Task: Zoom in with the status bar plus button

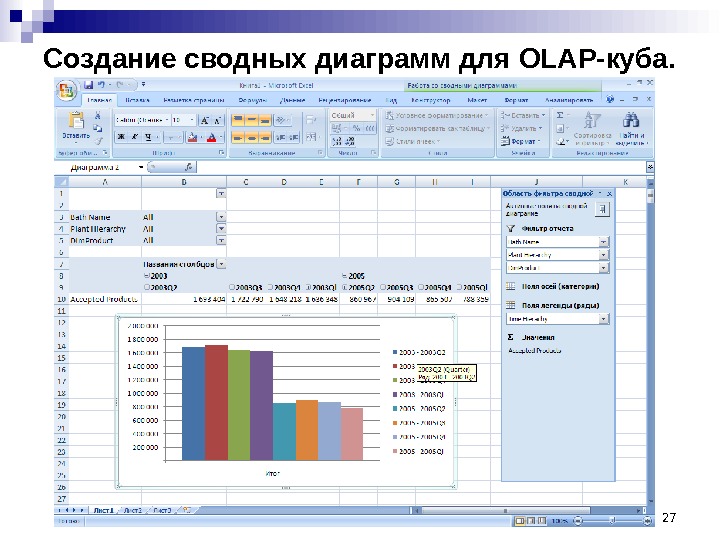Action: click(x=647, y=521)
